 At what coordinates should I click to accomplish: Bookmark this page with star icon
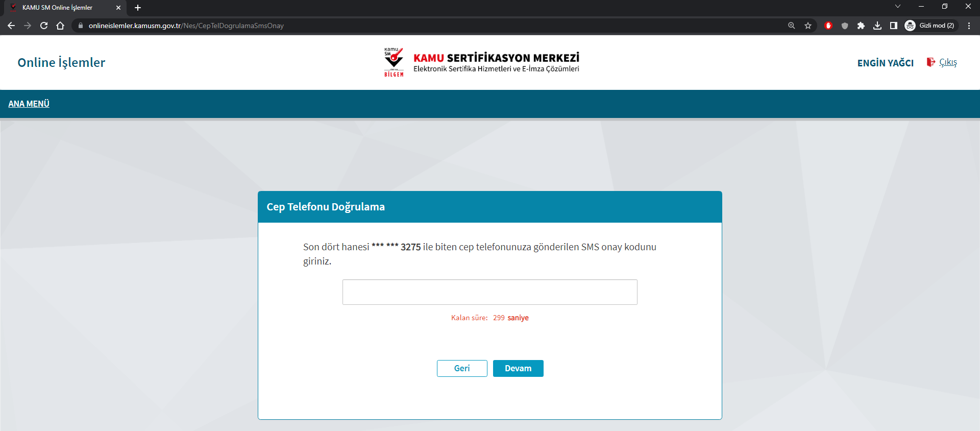coord(808,26)
